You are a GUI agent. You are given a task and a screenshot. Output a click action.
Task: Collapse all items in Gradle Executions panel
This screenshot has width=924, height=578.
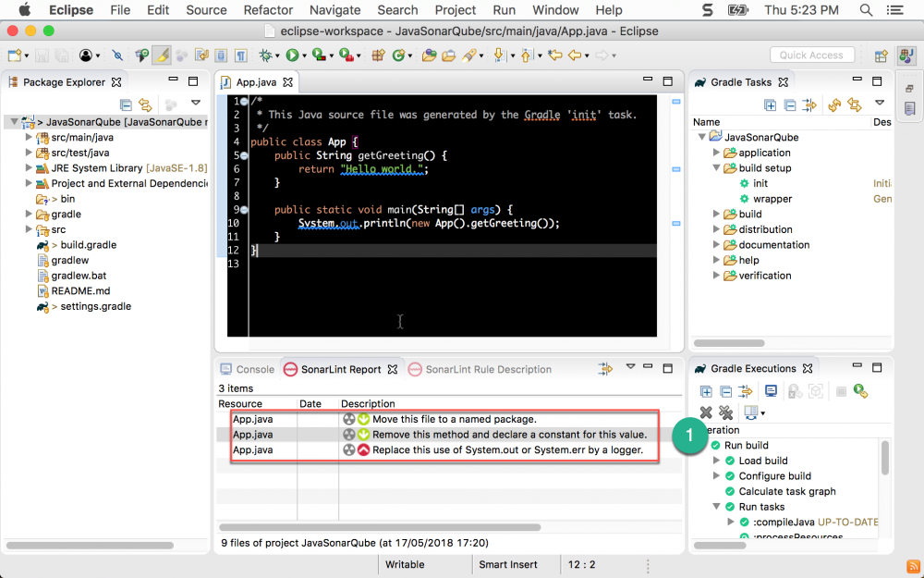coord(726,391)
